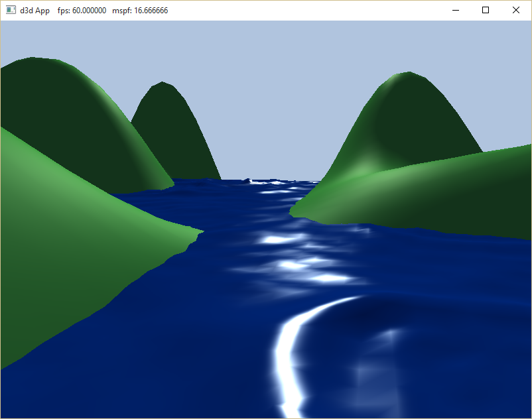Click the mspf: 16.666666 readout
This screenshot has height=419, width=532.
[x=139, y=11]
